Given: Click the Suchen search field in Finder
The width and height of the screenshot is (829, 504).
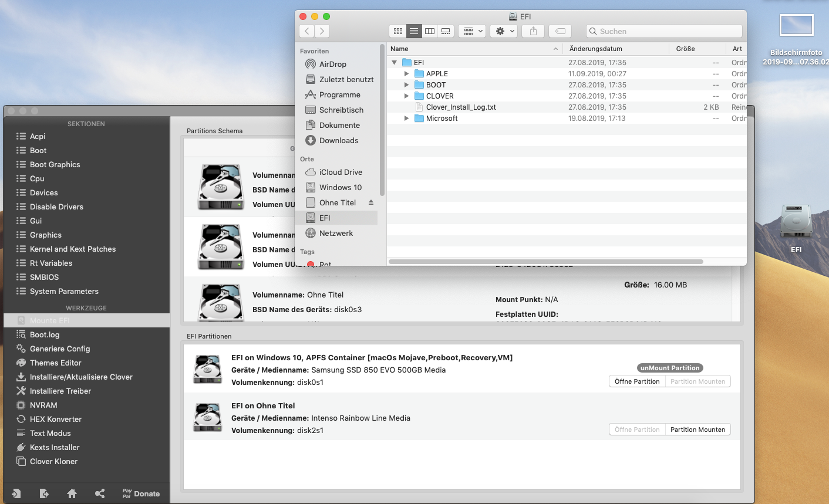Looking at the screenshot, I should (x=664, y=31).
